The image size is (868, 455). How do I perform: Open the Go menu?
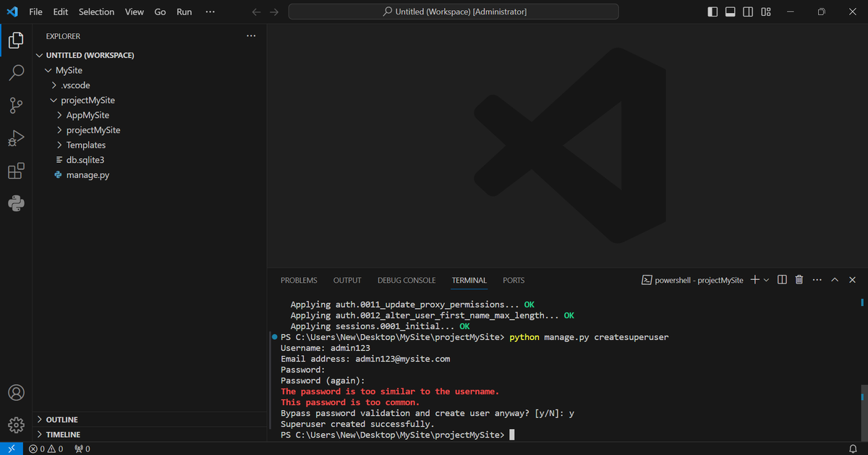pos(161,12)
